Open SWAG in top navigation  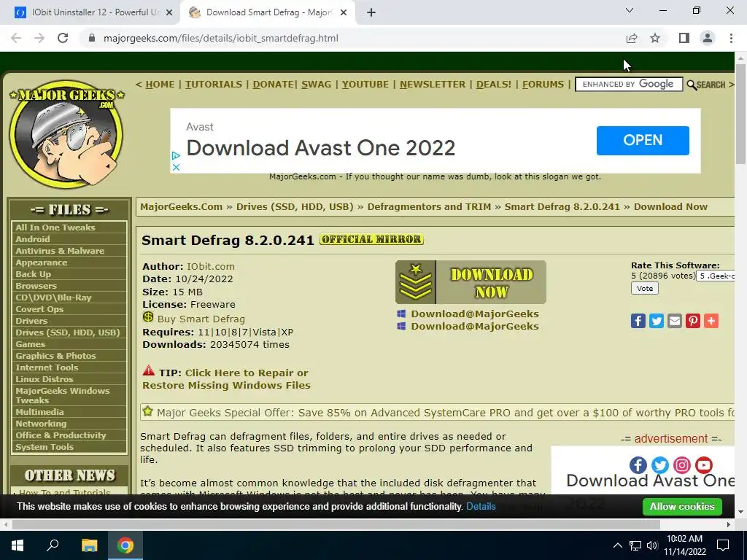[x=316, y=85]
